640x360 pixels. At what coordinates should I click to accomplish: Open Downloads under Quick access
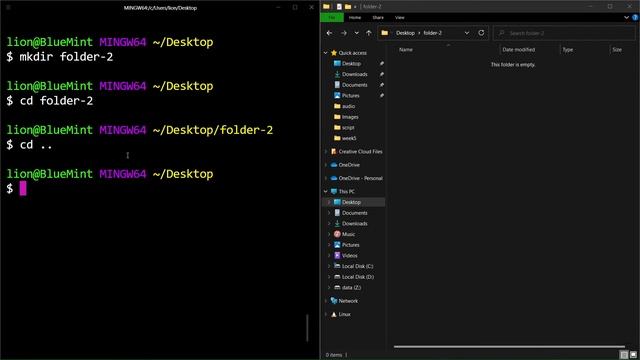pos(355,74)
